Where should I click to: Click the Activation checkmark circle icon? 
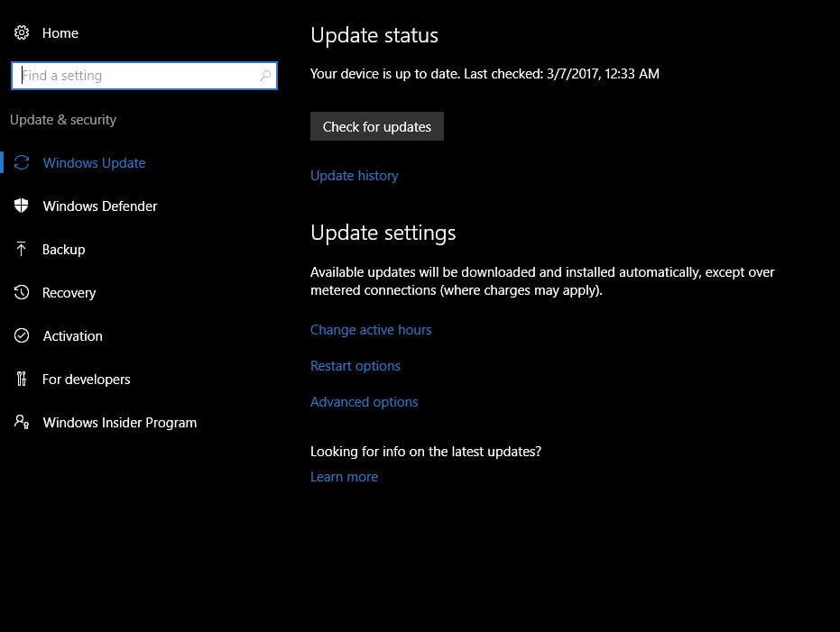tap(22, 335)
